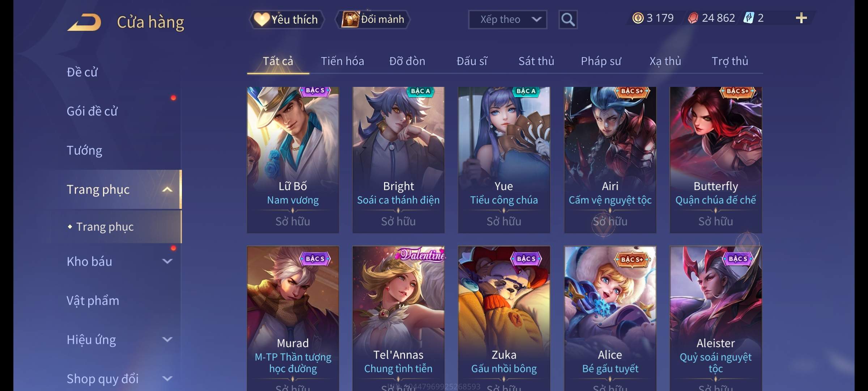Switch to the Pháp sư tab
The height and width of the screenshot is (391, 868).
601,61
